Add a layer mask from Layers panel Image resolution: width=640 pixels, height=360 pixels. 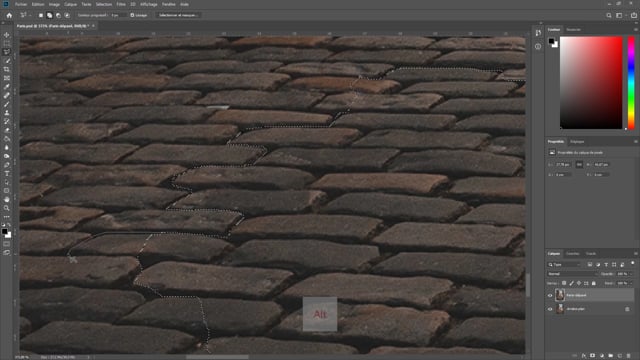click(593, 356)
